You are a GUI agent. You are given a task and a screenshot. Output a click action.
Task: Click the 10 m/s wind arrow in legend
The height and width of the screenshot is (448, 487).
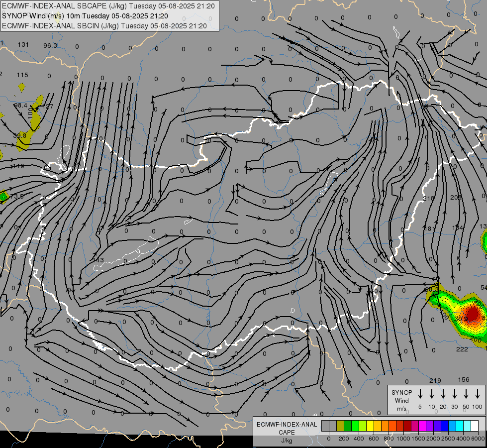pyautogui.click(x=431, y=394)
